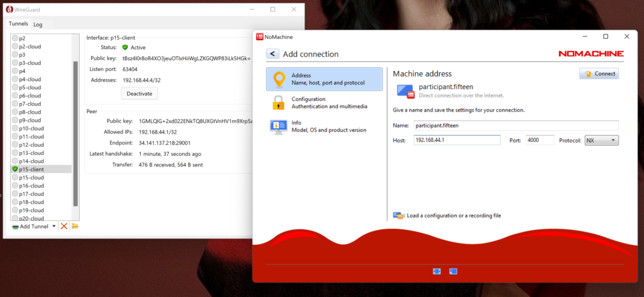The image size is (644, 297).
Task: Click the export tunnels folder icon
Action: (x=75, y=226)
